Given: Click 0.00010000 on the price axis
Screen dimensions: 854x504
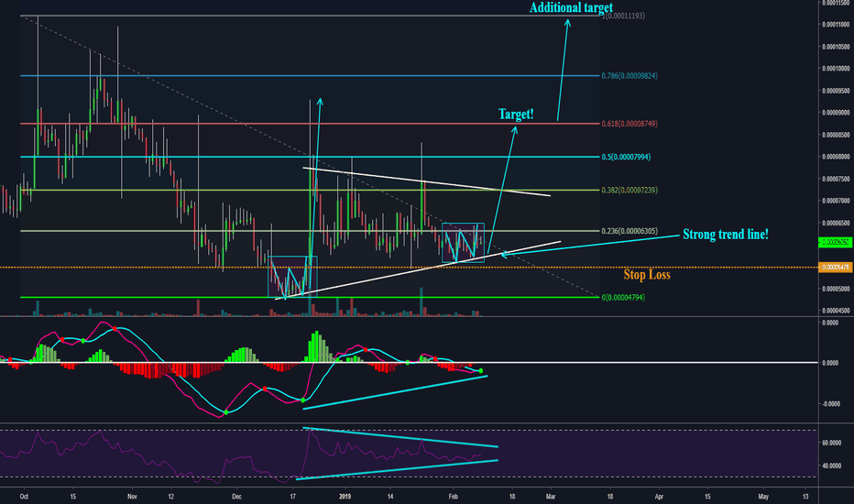Looking at the screenshot, I should pyautogui.click(x=836, y=69).
